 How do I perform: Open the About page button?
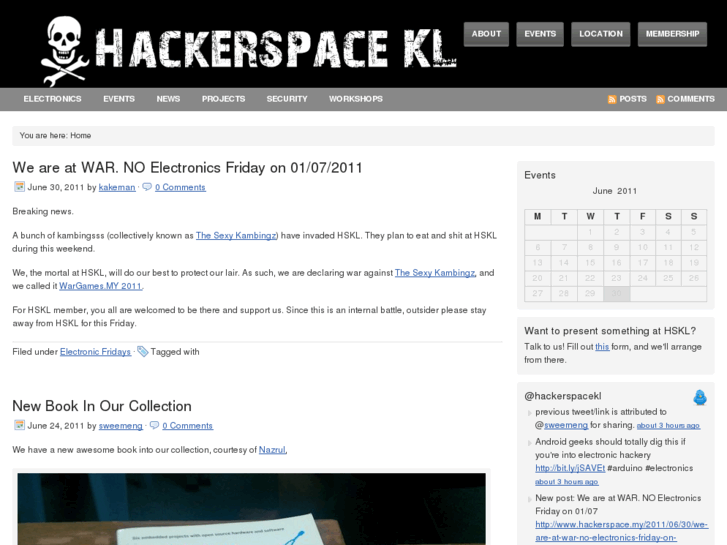[486, 34]
